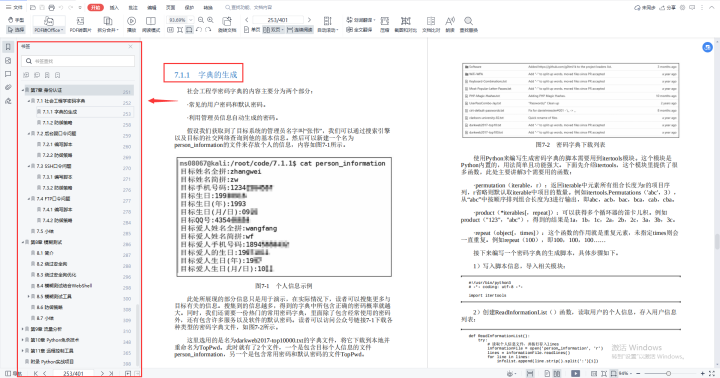The image size is (720, 378).
Task: Switch to the 开始 ribbon tab
Action: tap(95, 7)
